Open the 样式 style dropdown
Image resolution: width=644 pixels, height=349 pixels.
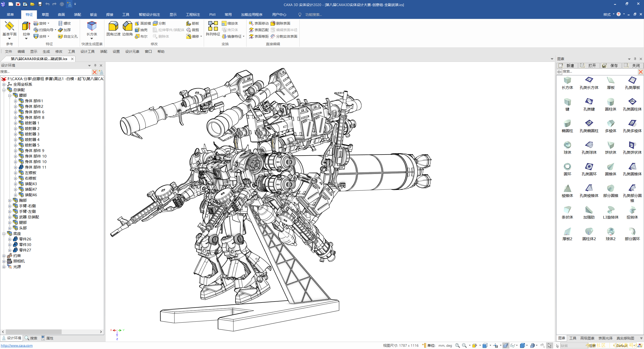coord(609,15)
